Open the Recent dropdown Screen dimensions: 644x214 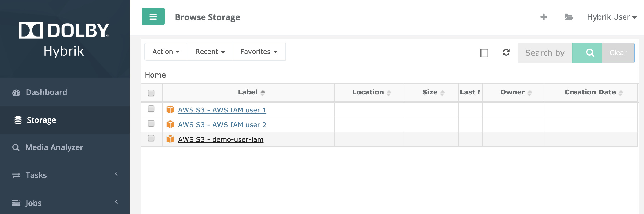(210, 52)
